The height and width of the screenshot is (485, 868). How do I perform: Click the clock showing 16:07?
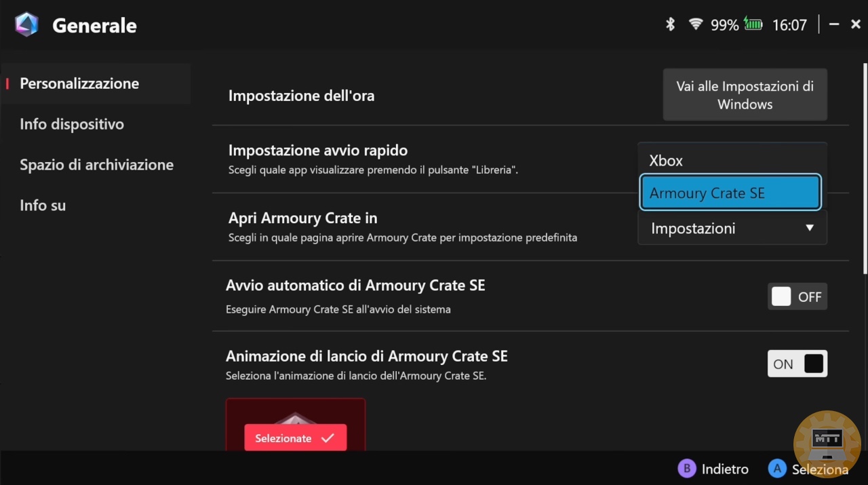[789, 25]
